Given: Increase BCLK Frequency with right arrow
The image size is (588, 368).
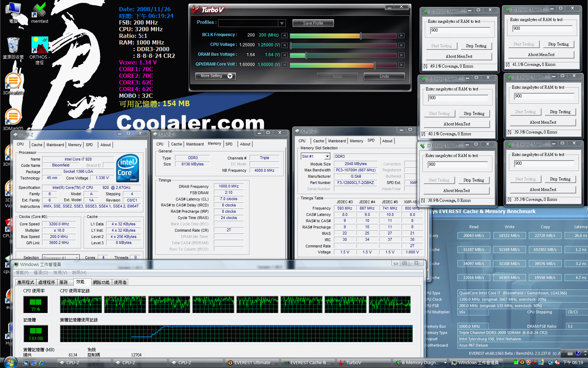Looking at the screenshot, I should tap(401, 35).
